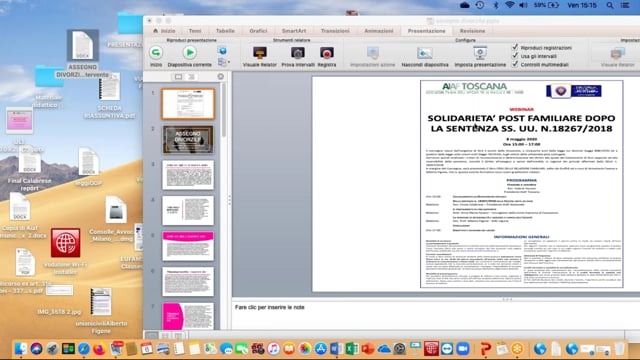Open Siri from the Dock
The image size is (640, 360).
(36, 349)
